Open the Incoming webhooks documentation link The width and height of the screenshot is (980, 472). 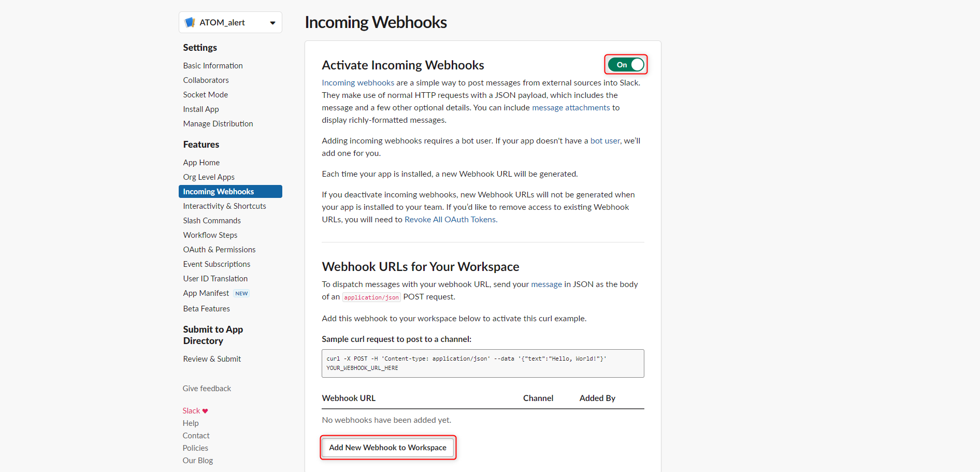coord(358,83)
